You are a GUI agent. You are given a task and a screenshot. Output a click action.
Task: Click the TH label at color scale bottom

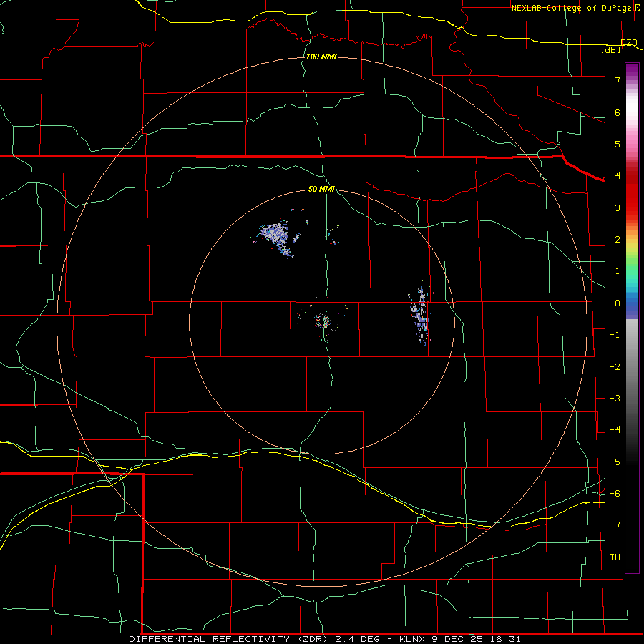615,557
